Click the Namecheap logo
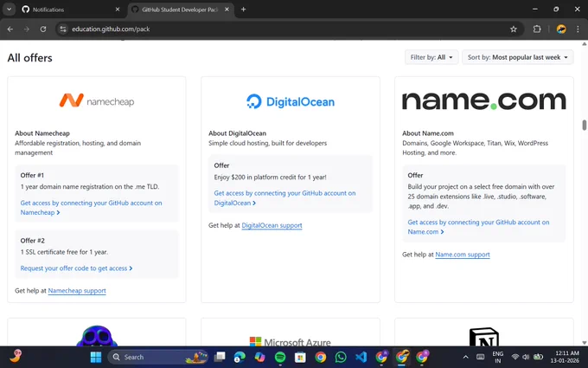The image size is (588, 368). pos(97,101)
